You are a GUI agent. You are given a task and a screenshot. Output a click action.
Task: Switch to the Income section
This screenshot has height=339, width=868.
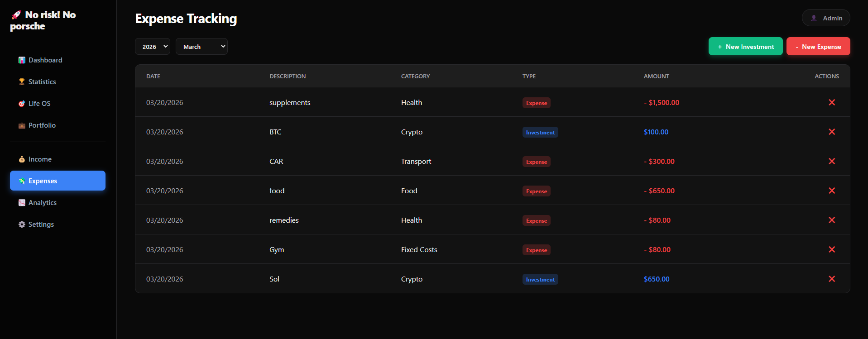coord(40,159)
